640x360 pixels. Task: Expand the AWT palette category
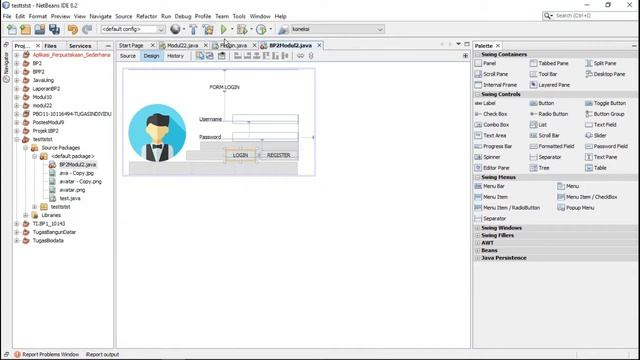(478, 243)
